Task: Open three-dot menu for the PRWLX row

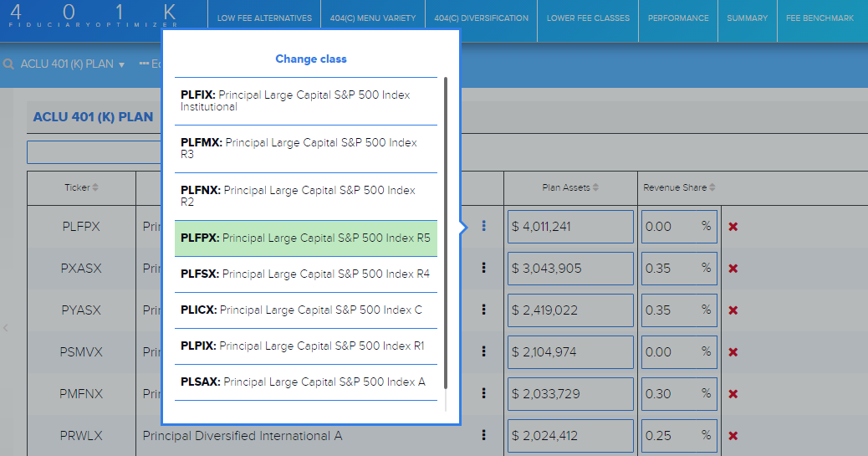Action: click(x=483, y=436)
